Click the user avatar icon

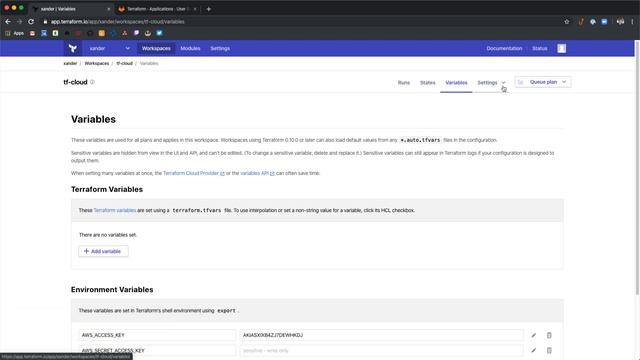point(562,48)
